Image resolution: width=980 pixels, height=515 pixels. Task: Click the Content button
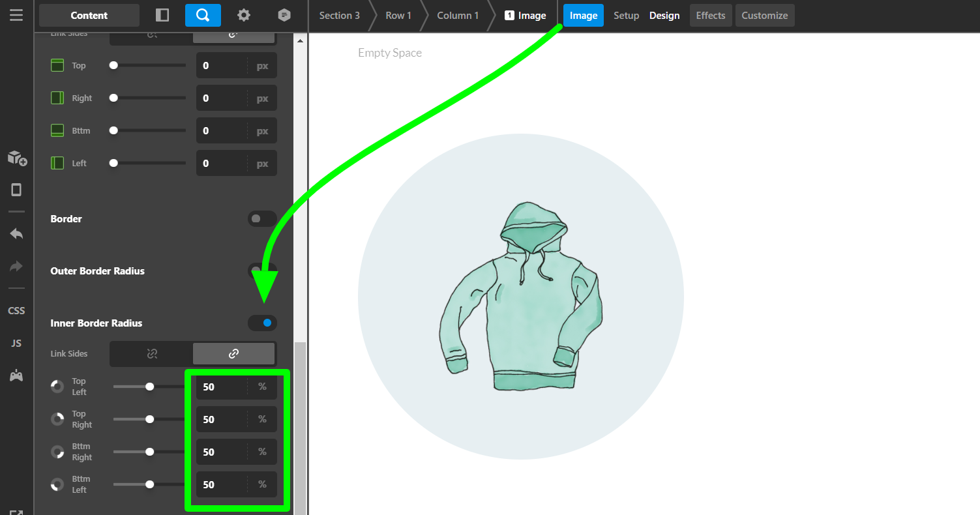tap(89, 15)
